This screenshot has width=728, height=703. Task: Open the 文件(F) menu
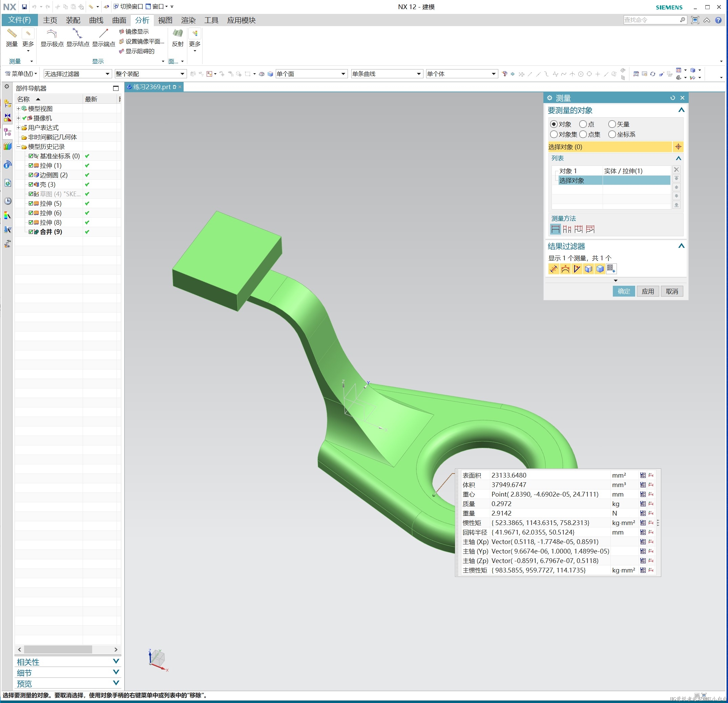coord(19,20)
